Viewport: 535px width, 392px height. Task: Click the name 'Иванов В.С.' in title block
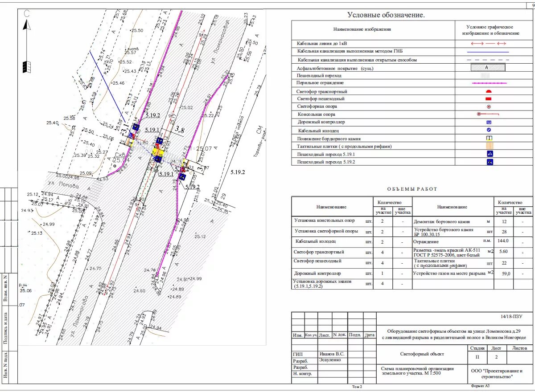pos(332,354)
